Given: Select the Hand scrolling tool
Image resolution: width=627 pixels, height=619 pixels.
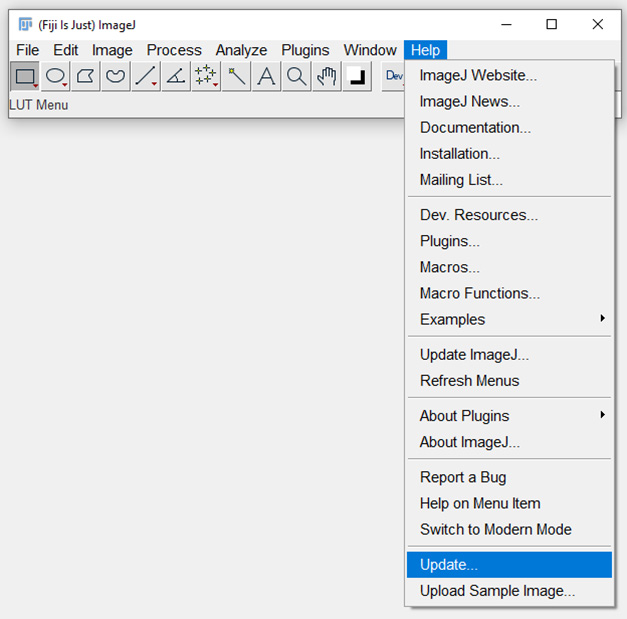Looking at the screenshot, I should (327, 76).
